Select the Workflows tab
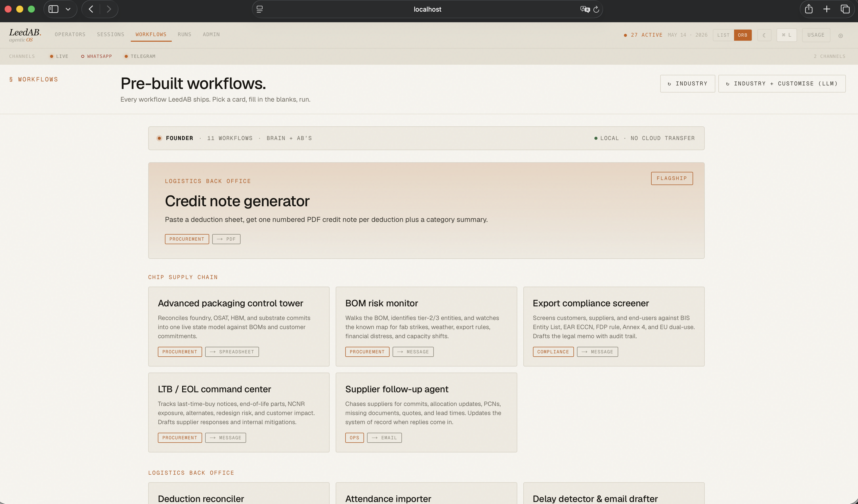Screen dimensions: 858x504 point(151,34)
